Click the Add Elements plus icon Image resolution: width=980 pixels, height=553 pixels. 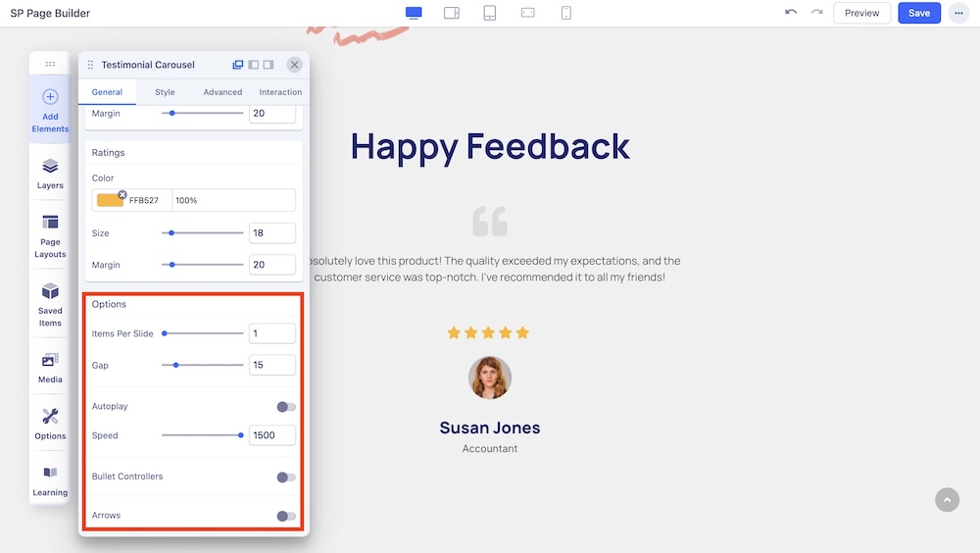pyautogui.click(x=50, y=97)
